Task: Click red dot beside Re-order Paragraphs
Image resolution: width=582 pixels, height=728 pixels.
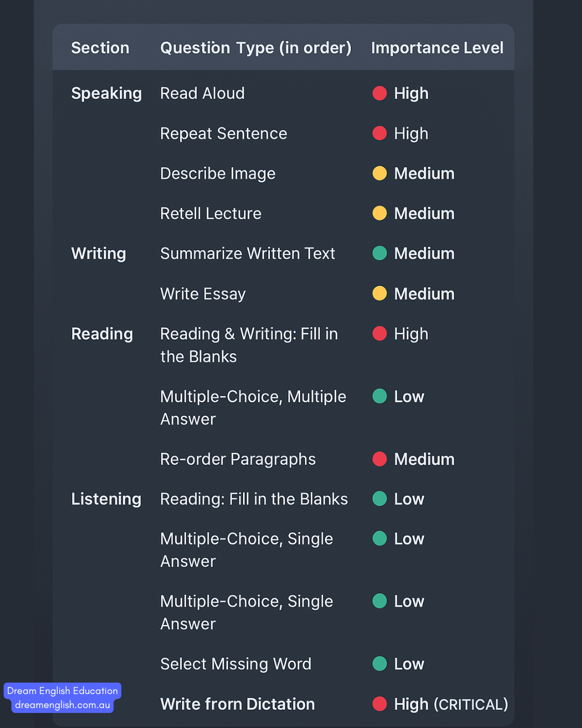Action: point(379,459)
